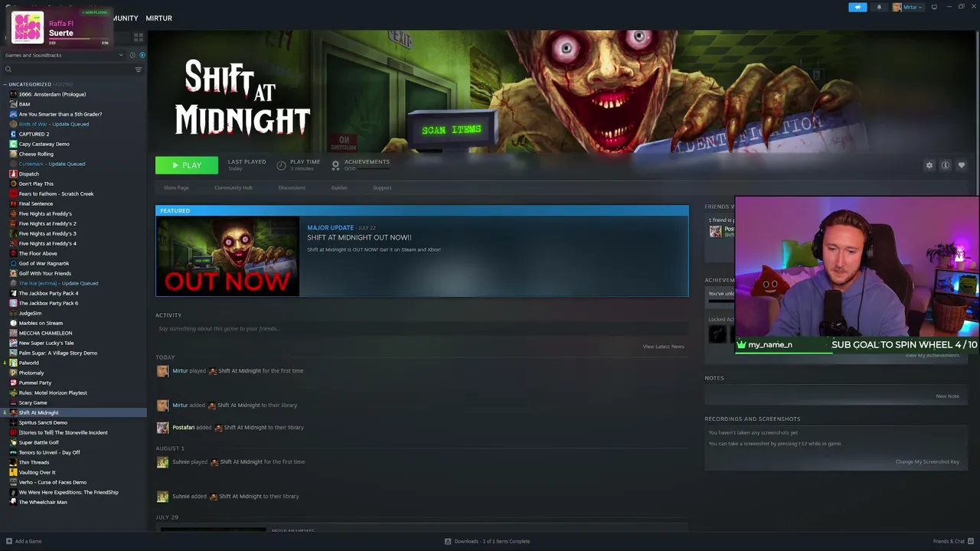Add game to favorites with heart icon
Viewport: 980px width, 551px height.
point(962,165)
